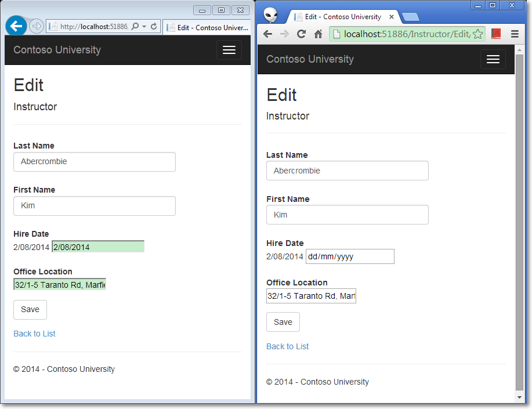The width and height of the screenshot is (532, 409).
Task: Toggle Contoso navbar menu in IE window
Action: pos(229,50)
